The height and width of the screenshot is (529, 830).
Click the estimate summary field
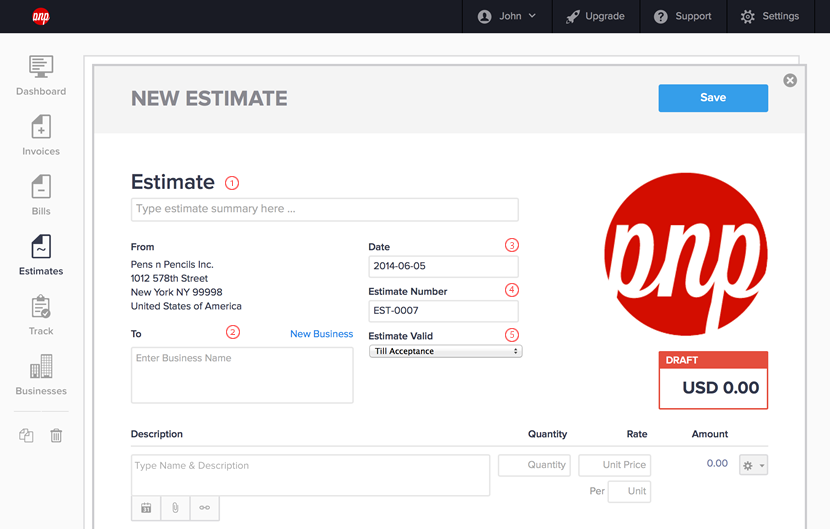324,209
